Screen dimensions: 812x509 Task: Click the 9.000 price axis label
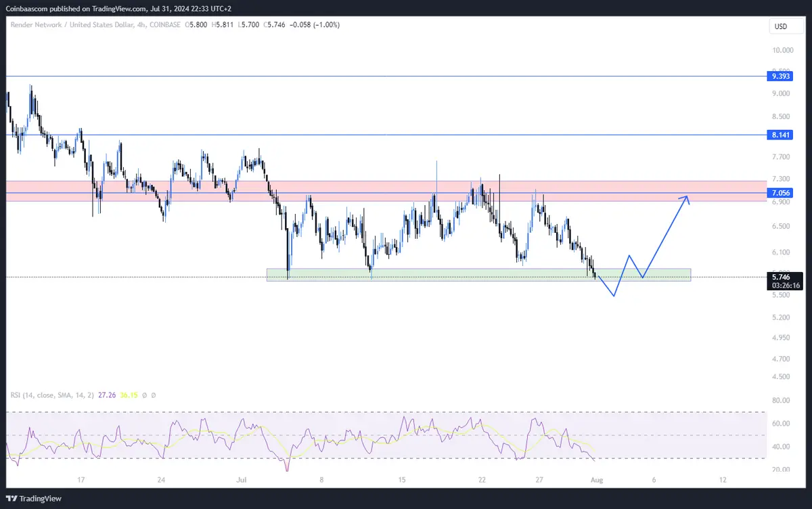[x=781, y=93]
